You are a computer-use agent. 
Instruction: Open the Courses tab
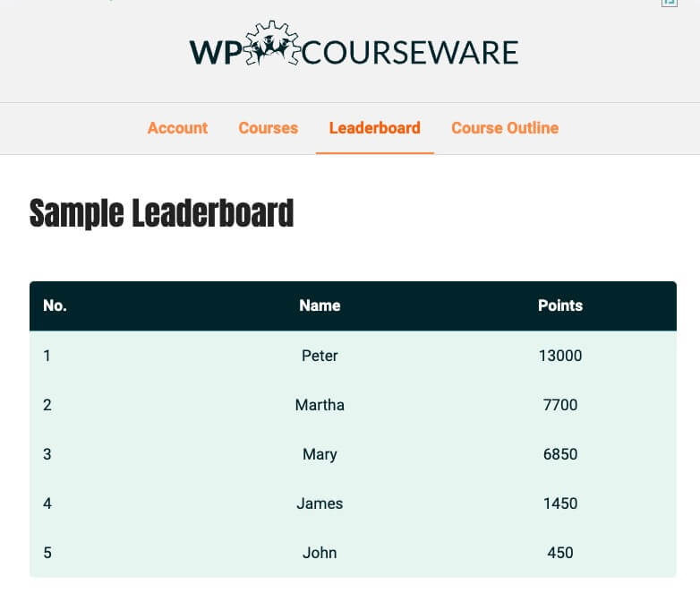(x=269, y=128)
